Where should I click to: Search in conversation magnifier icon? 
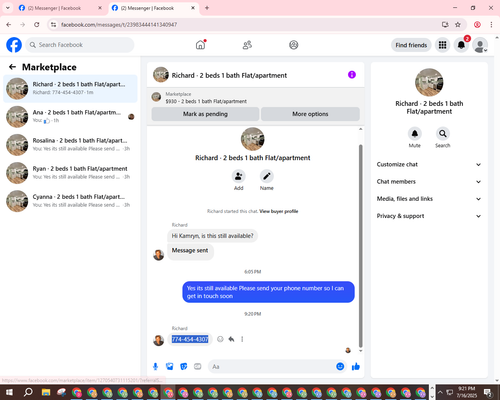443,134
